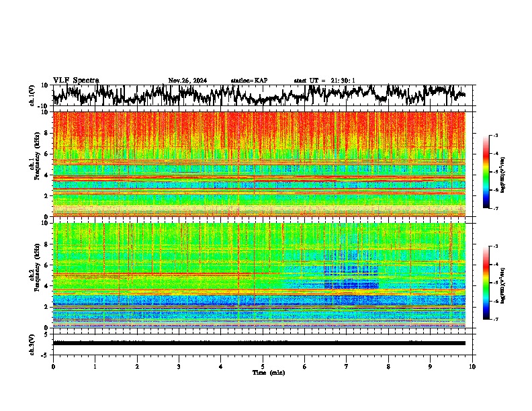Click the time axis end label "10"
The image size is (532, 411).
tap(472, 367)
